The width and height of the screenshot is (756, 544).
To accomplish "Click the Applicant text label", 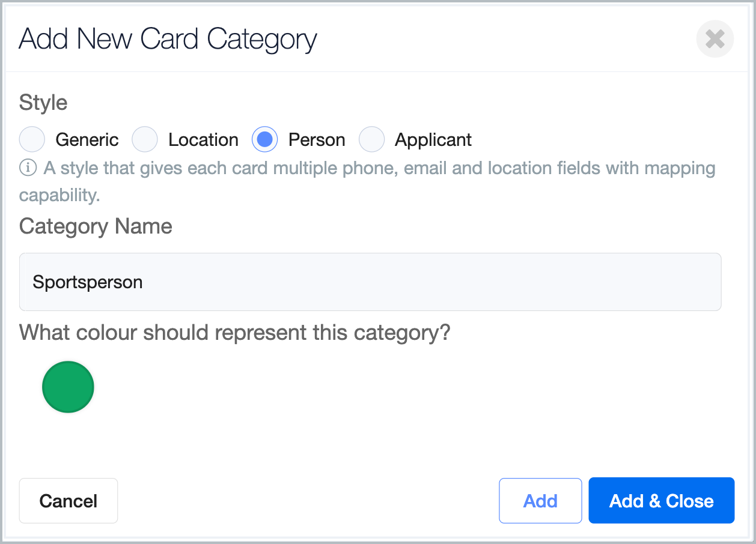I will pos(433,140).
